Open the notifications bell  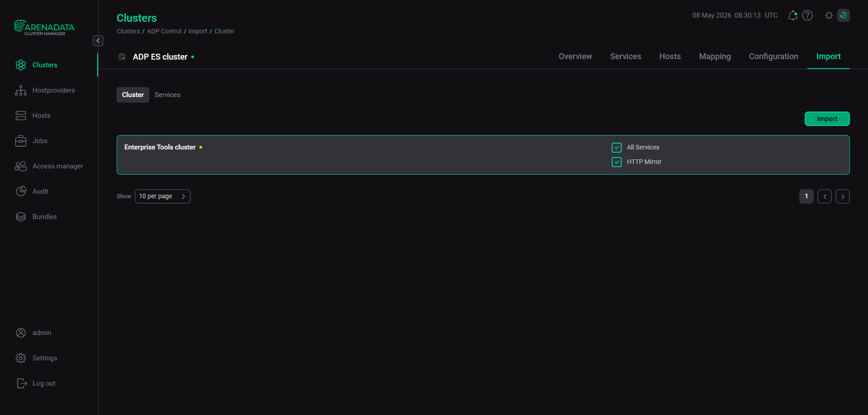pyautogui.click(x=793, y=15)
